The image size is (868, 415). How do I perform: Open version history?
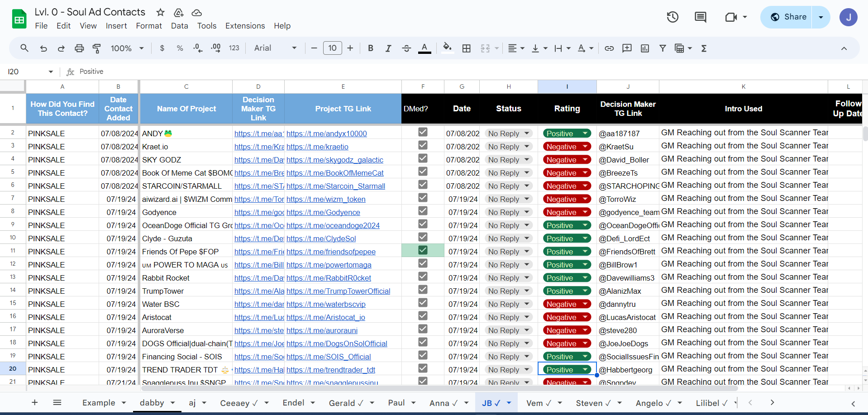(x=672, y=17)
